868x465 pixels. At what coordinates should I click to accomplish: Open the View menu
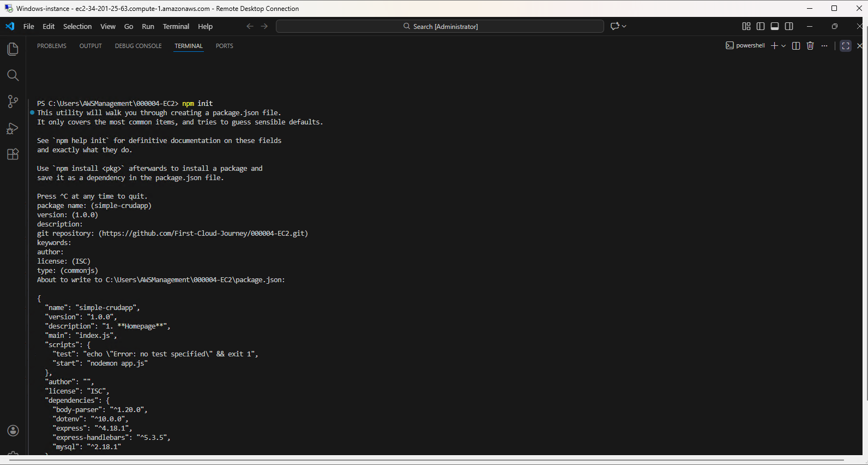pyautogui.click(x=108, y=26)
